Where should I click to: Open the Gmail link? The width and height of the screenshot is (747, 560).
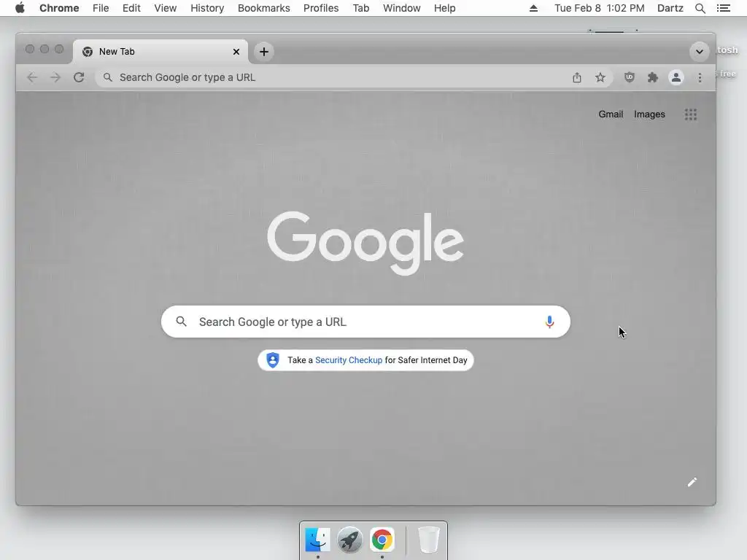pos(611,114)
